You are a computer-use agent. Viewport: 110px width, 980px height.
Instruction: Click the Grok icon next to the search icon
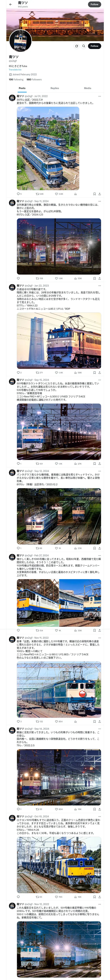pyautogui.click(x=77, y=46)
